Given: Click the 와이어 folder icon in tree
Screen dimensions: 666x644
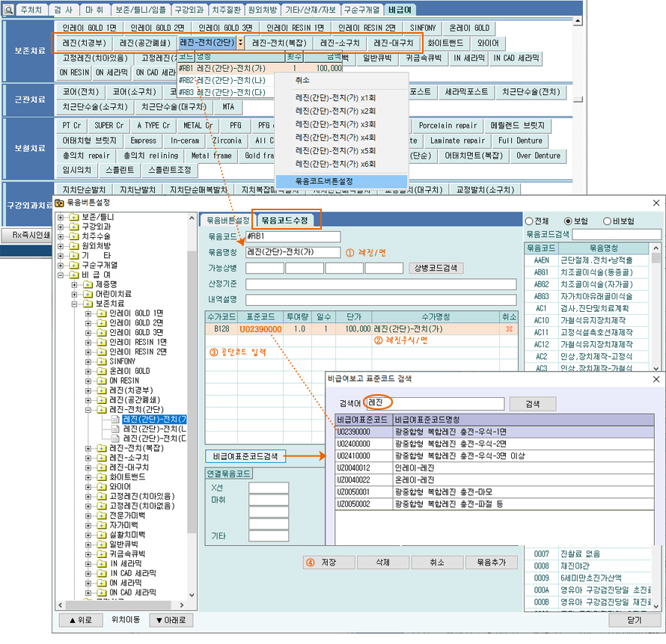Looking at the screenshot, I should pos(101,487).
